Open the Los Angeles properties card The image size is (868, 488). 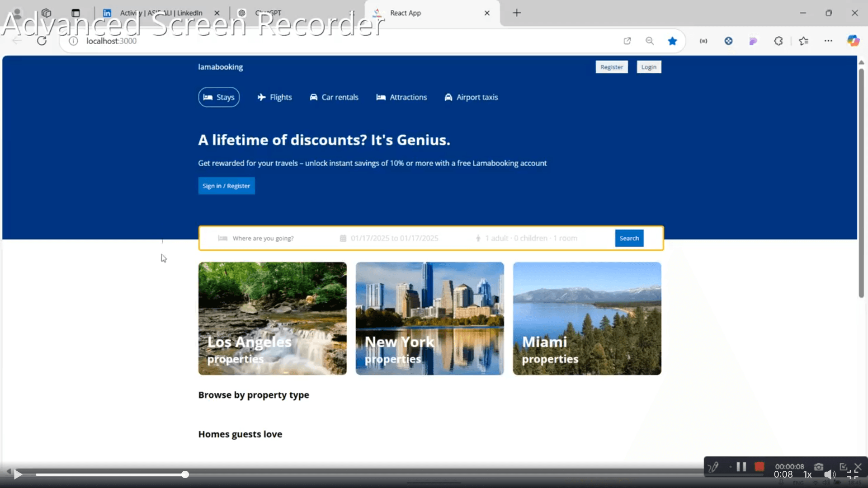[273, 319]
